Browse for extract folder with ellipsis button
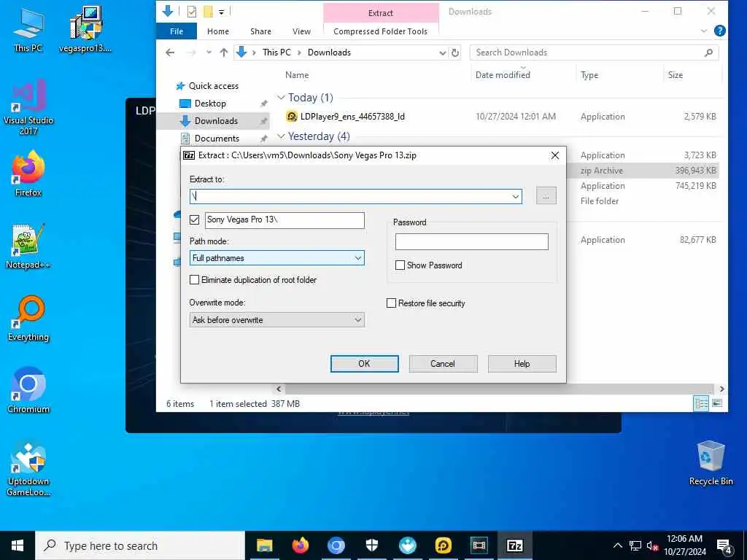 tap(546, 196)
